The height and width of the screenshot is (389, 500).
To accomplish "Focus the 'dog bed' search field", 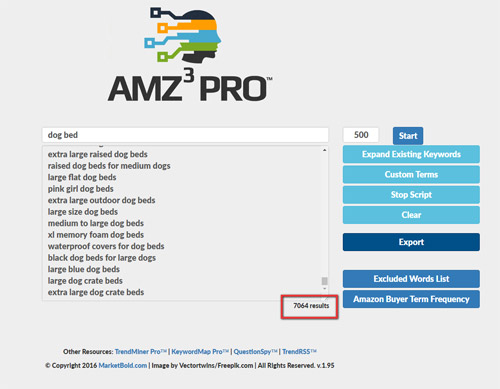I will [185, 135].
